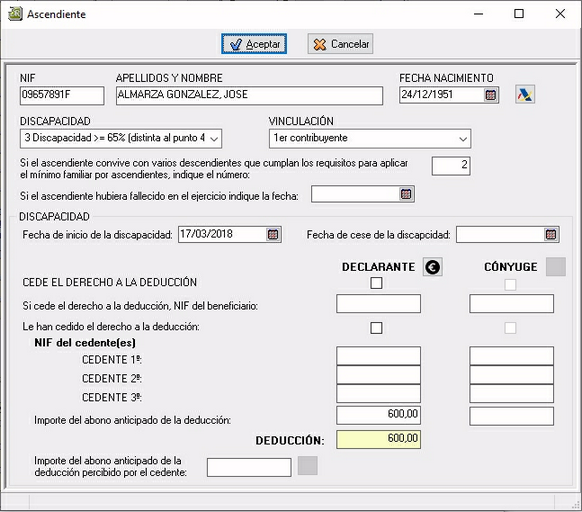This screenshot has height=512, width=582.
Task: Check cónyuge's cede el derecho checkbox
Action: (x=510, y=285)
